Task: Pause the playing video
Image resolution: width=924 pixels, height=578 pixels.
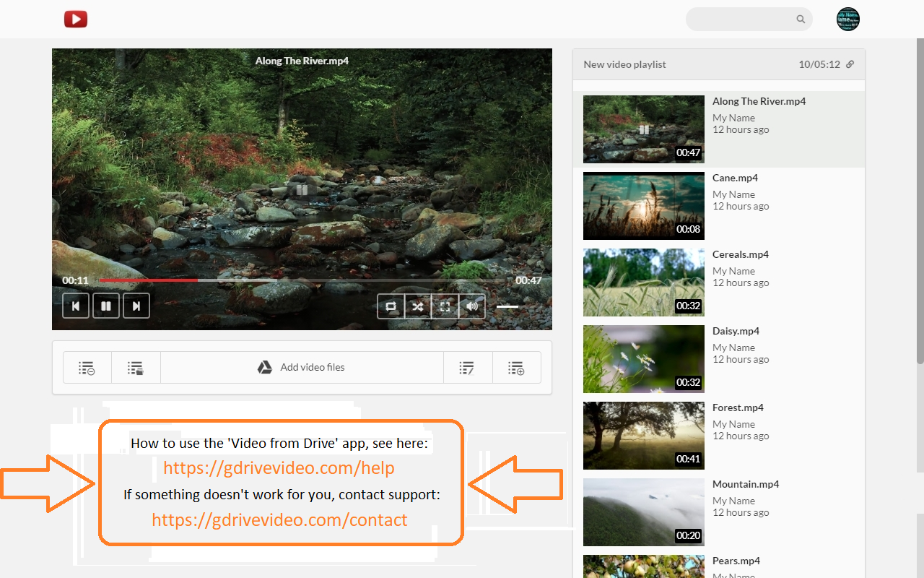Action: (106, 306)
